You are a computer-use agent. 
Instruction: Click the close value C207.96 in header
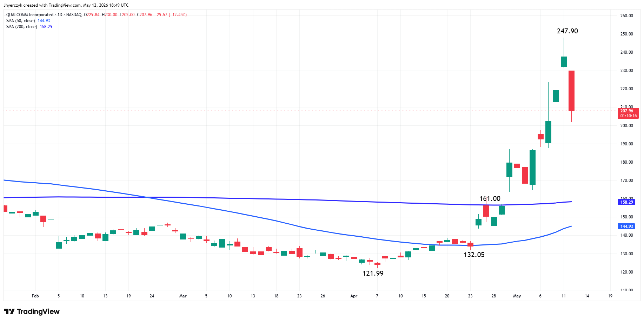coord(145,15)
